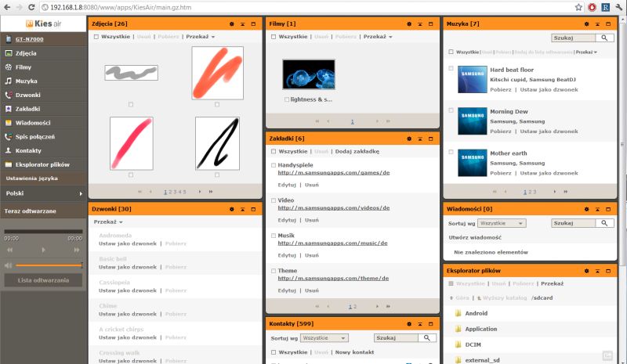Open settings gear of Zakładki panel
The height and width of the screenshot is (364, 627).
click(x=409, y=139)
